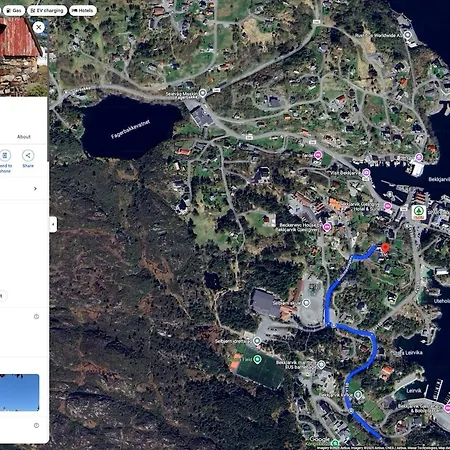Click the red destination pin on map

(x=385, y=249)
